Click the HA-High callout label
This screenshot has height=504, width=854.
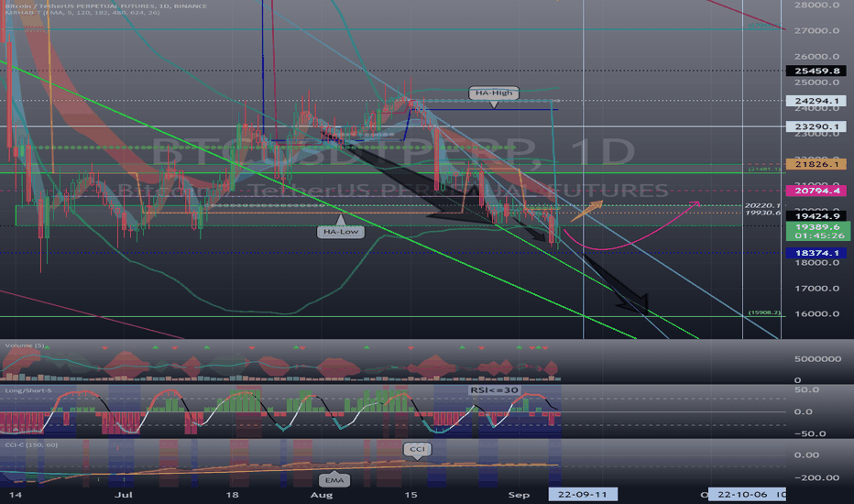(494, 93)
